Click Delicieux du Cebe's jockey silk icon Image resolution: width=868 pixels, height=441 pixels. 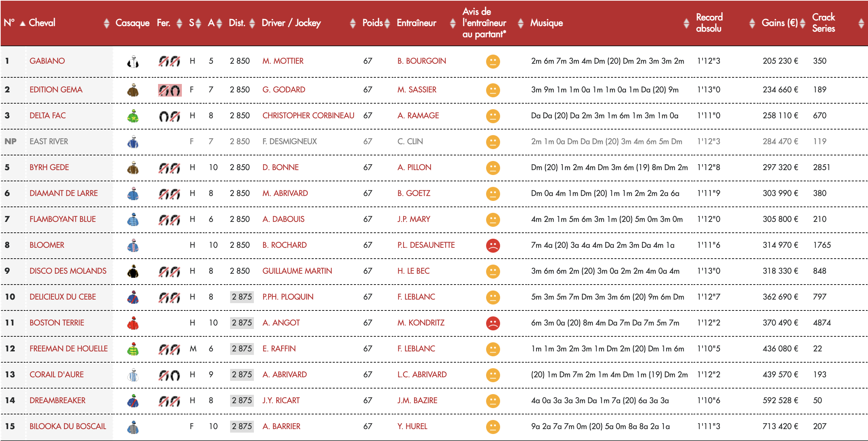[133, 297]
